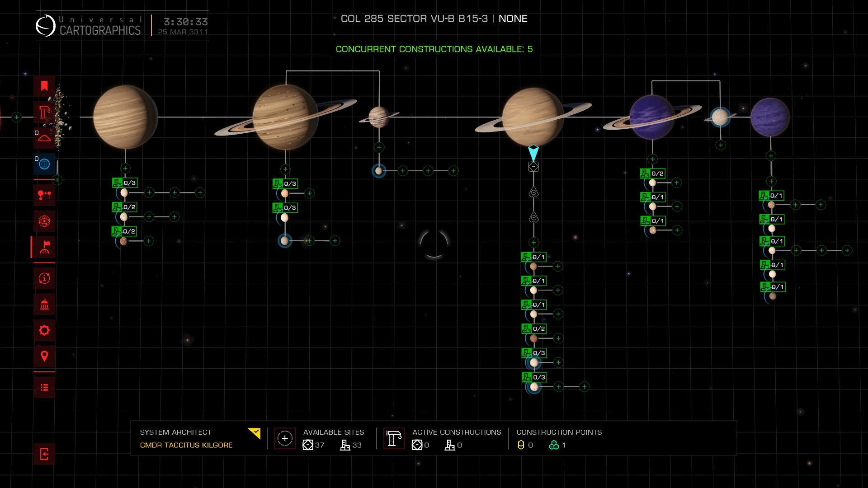
Task: Switch to the orrery view sidebar icon
Action: point(44,221)
